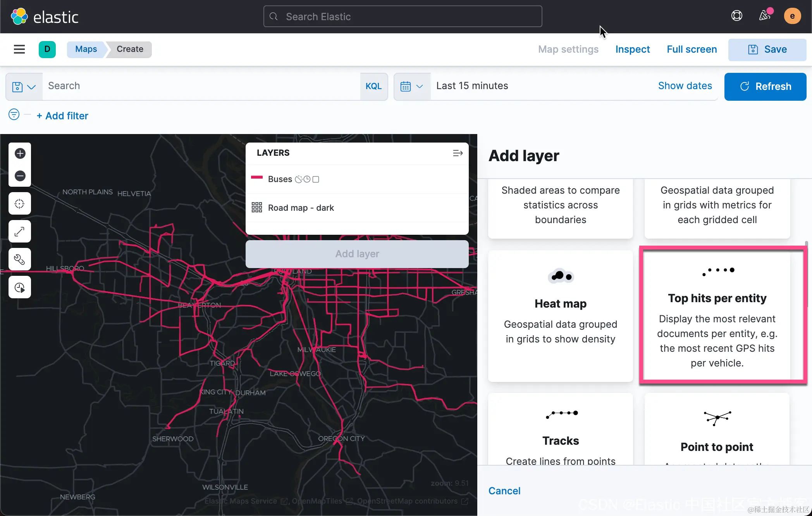The height and width of the screenshot is (516, 812).
Task: Click the fit to data bounds icon
Action: pos(20,204)
